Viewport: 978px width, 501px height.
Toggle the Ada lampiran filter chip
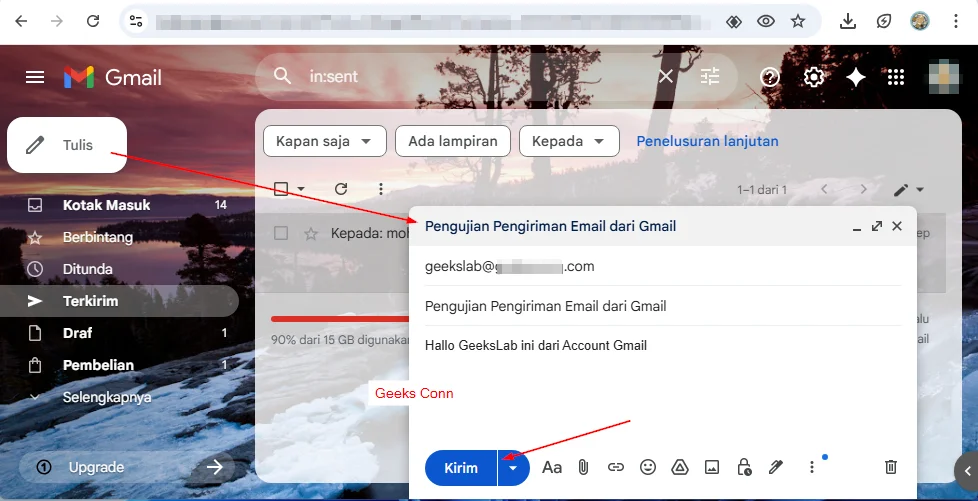click(x=453, y=141)
